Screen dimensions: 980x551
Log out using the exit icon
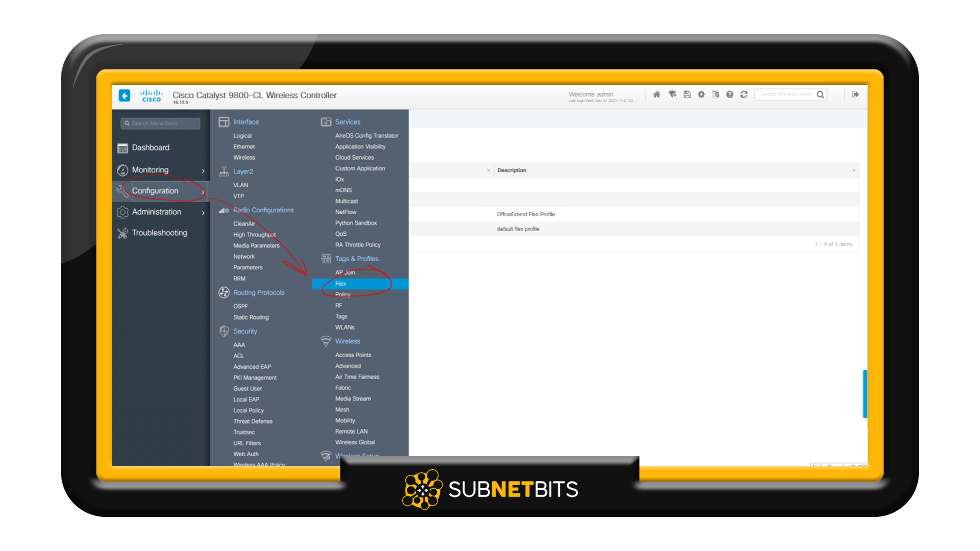click(x=855, y=94)
